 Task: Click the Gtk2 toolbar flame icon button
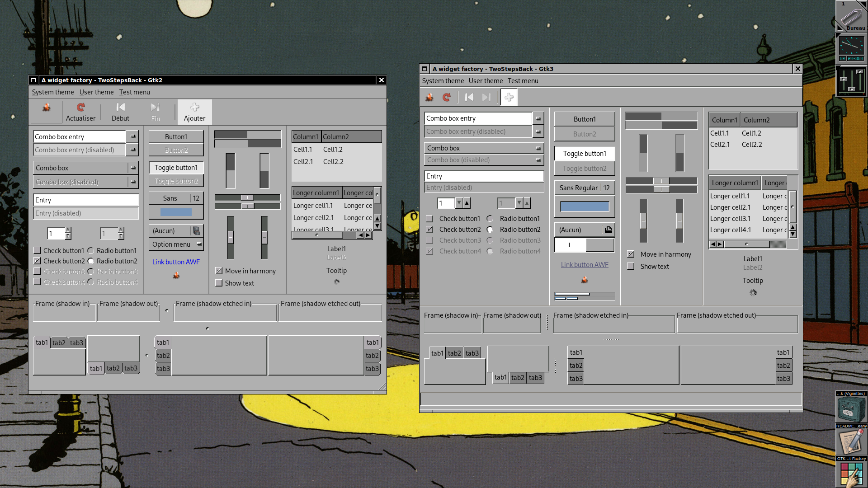click(47, 112)
